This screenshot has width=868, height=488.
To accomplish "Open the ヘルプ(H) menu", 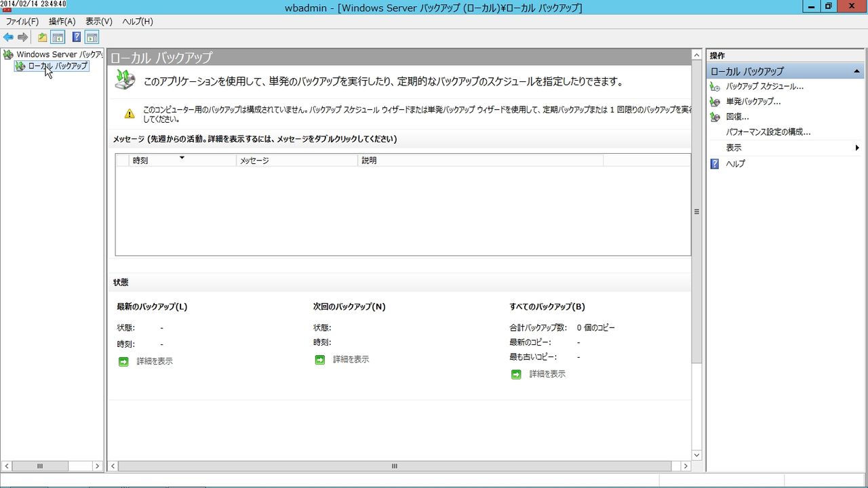I will coord(138,22).
